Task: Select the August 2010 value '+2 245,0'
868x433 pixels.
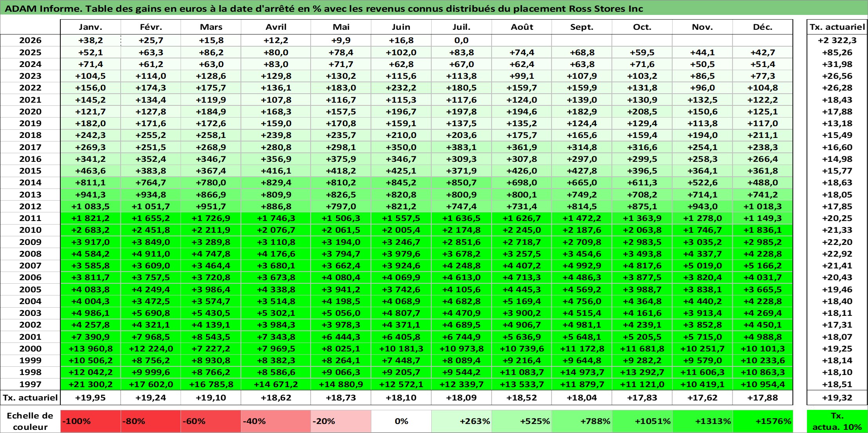Action: click(522, 230)
